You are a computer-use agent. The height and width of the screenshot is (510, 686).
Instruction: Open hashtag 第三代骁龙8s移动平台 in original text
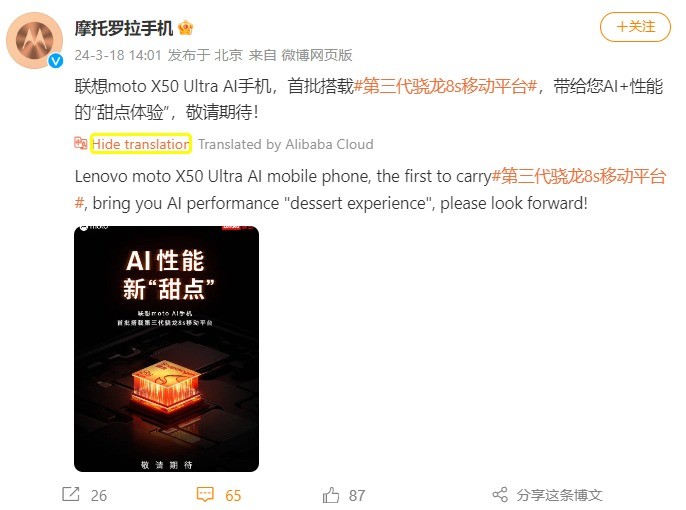pos(445,86)
